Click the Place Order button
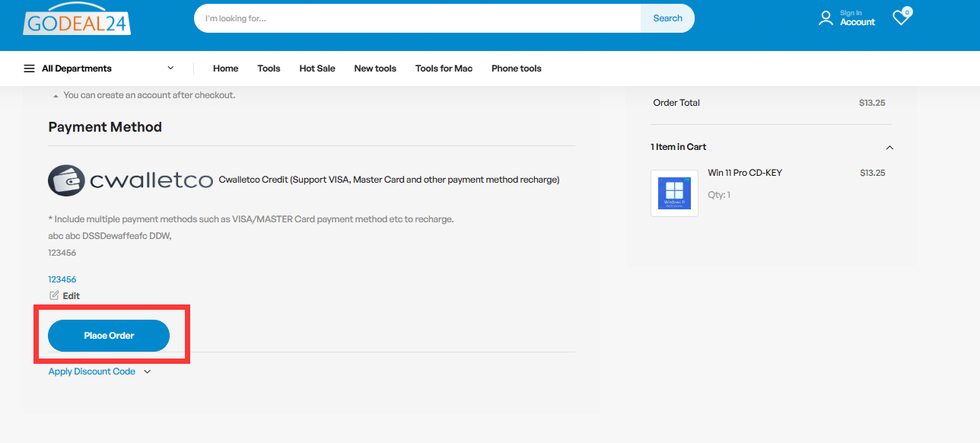980x443 pixels. point(109,336)
